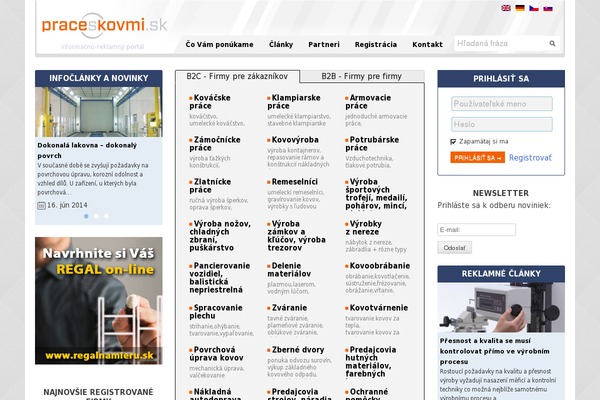This screenshot has height=400, width=600.
Task: Open 'Zberné dvory' category
Action: pyautogui.click(x=295, y=350)
